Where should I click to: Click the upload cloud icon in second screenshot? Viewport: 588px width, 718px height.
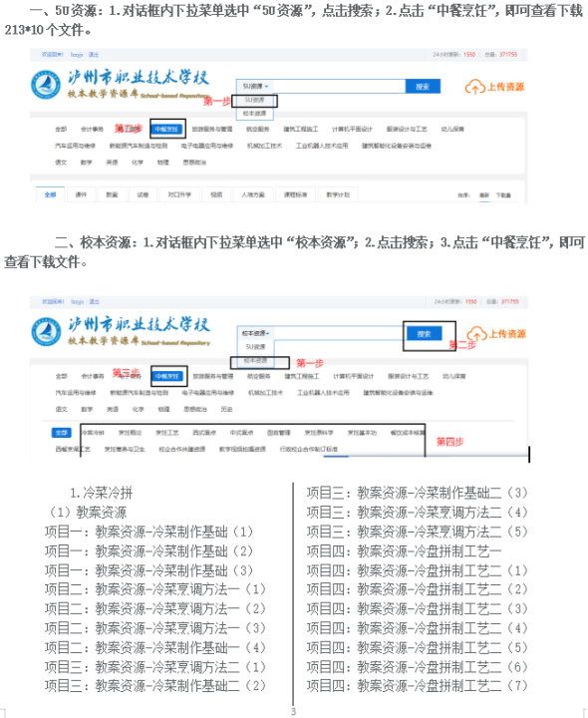(x=476, y=334)
